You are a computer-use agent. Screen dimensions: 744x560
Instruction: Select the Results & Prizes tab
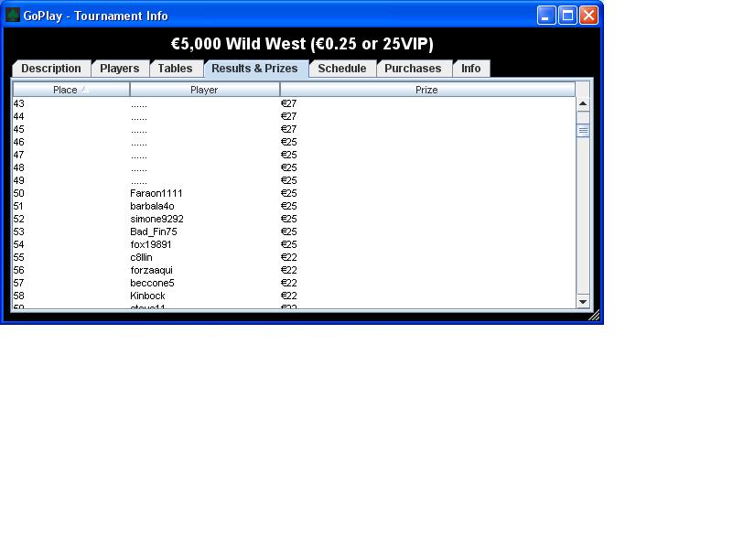pos(254,69)
